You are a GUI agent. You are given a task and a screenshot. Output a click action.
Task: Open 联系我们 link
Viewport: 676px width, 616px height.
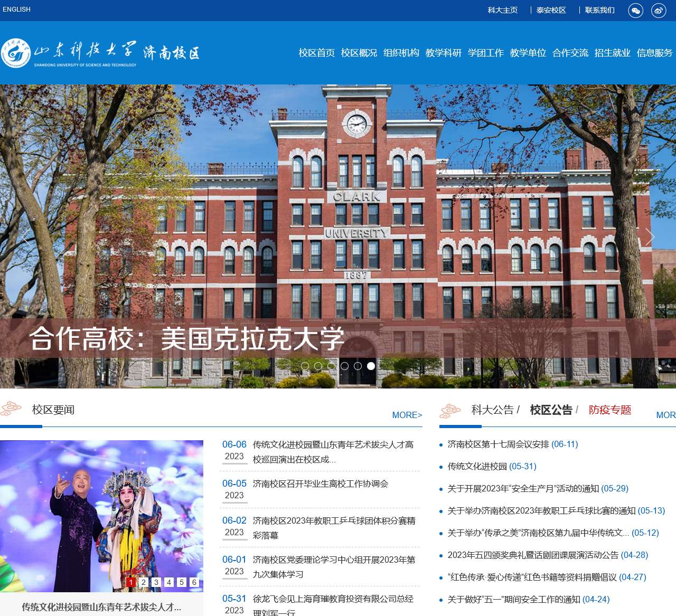point(600,10)
